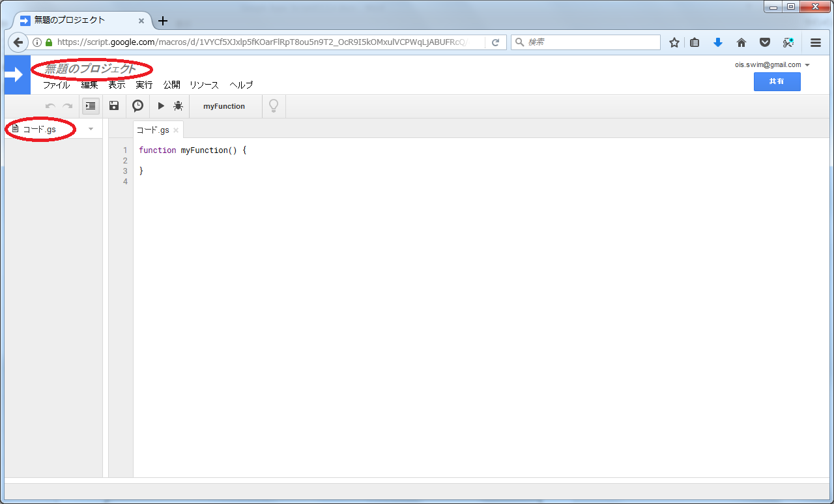Click the redo icon in toolbar

pos(67,106)
